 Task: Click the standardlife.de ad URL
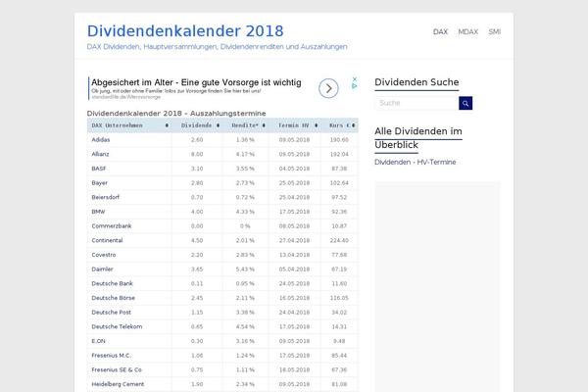126,97
